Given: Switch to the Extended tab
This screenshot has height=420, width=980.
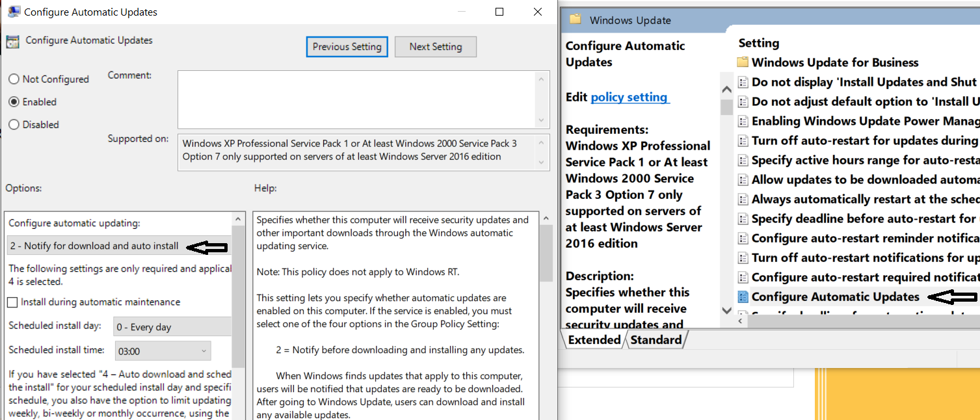Looking at the screenshot, I should (x=594, y=339).
